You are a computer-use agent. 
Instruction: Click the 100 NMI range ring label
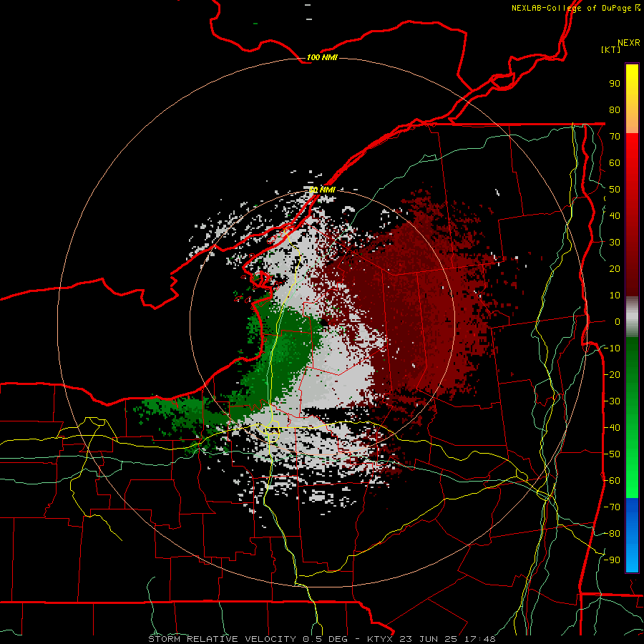click(322, 57)
